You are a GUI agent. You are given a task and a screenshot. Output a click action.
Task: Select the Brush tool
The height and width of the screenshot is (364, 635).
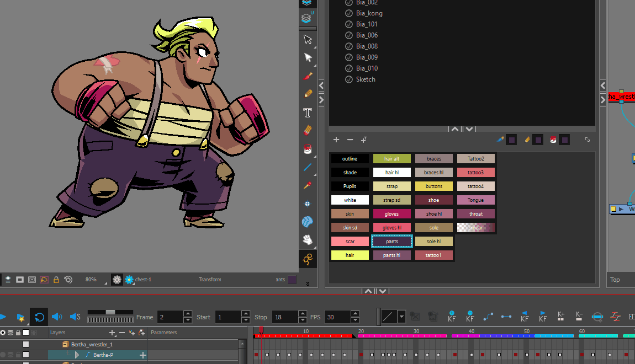click(x=308, y=76)
